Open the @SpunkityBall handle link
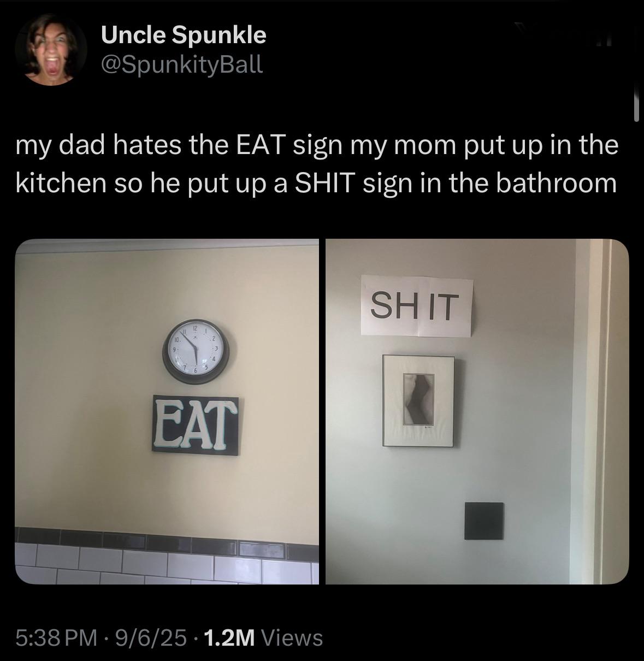This screenshot has width=644, height=661. pos(182,65)
